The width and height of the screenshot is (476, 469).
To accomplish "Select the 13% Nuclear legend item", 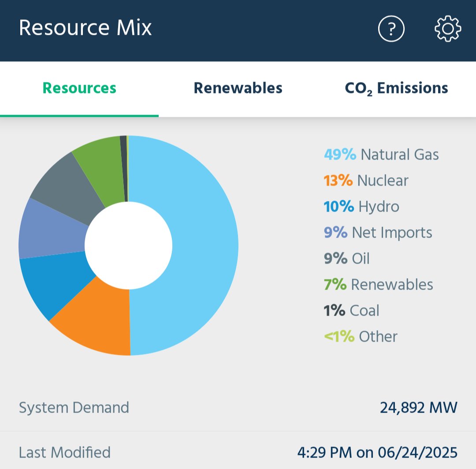I will 367,180.
